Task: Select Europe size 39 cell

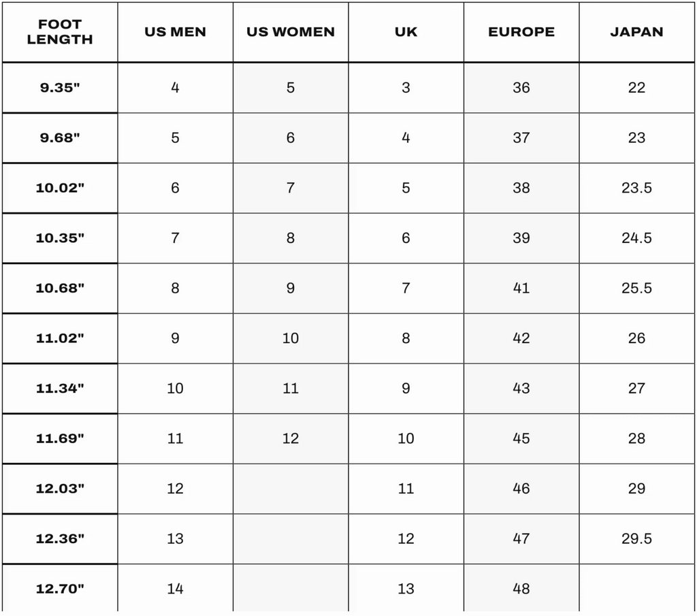Action: [x=521, y=238]
